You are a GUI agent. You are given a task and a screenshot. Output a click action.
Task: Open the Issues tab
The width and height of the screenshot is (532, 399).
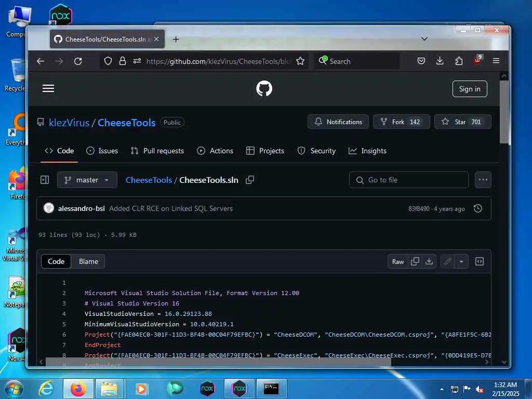[102, 151]
